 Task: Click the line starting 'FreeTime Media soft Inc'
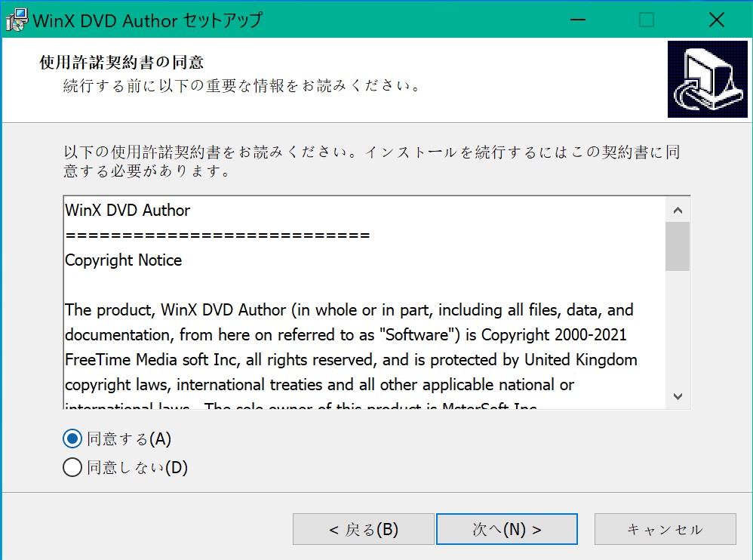pos(351,360)
